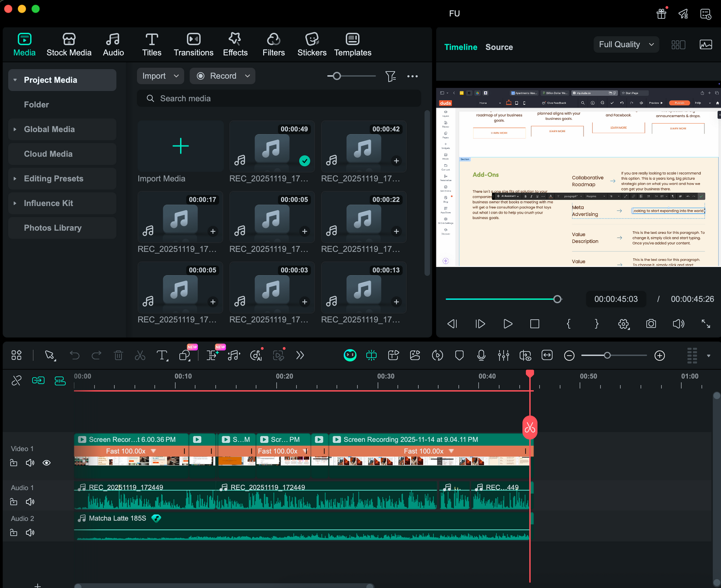Toggle visibility of the Video 1 track
This screenshot has height=588, width=721.
47,463
